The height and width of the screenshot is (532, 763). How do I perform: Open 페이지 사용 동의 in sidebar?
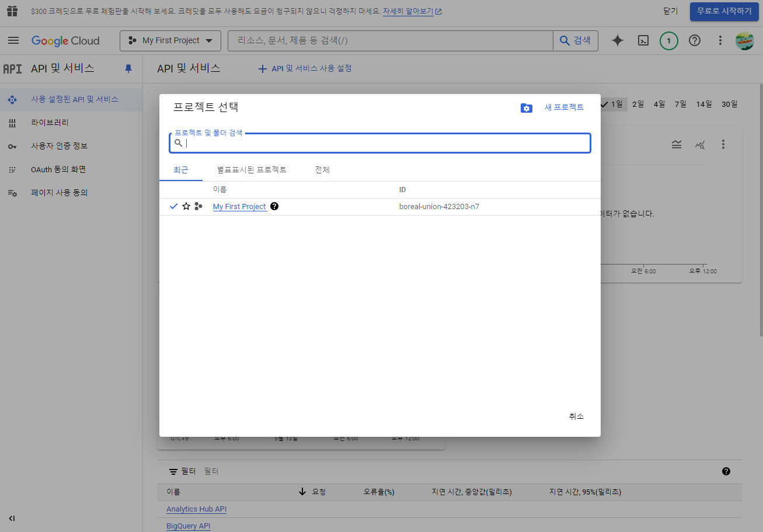(71, 193)
